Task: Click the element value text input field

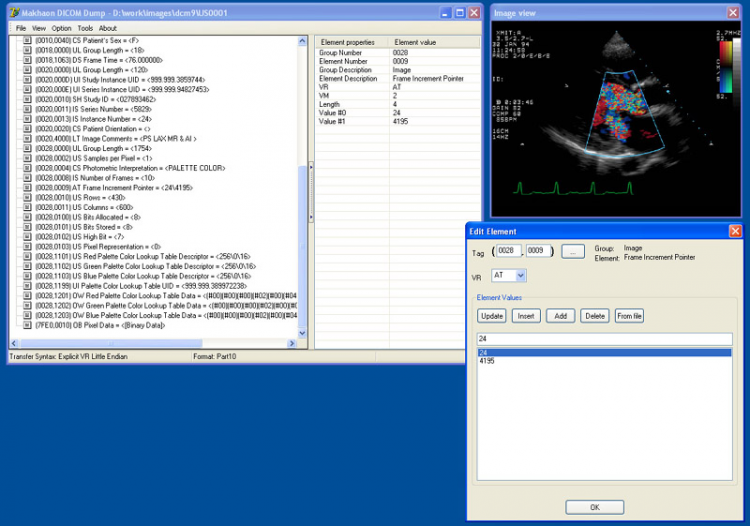Action: coord(603,338)
